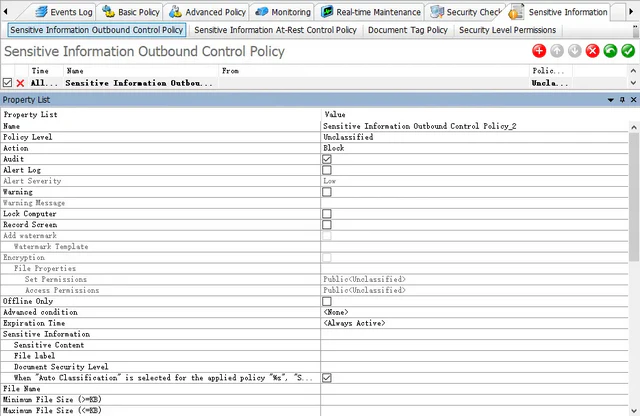The height and width of the screenshot is (416, 640).
Task: Open the Real-time Maintenance tab
Action: pos(371,12)
